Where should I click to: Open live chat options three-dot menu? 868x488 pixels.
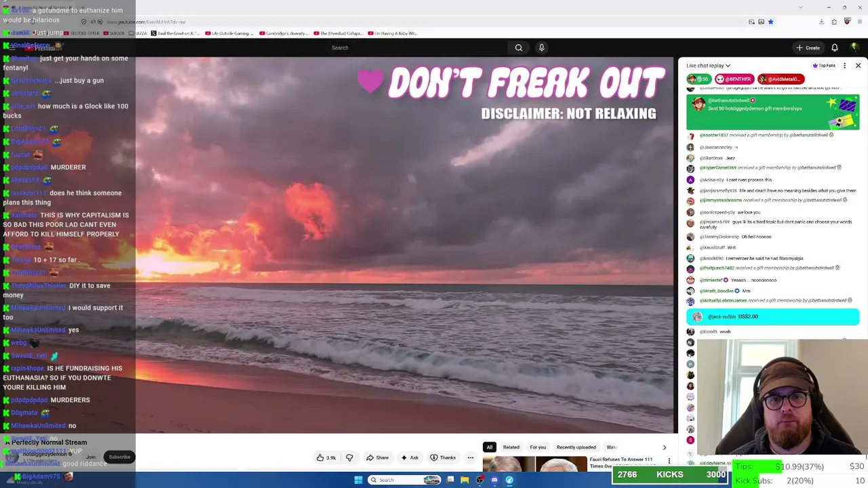coord(844,66)
